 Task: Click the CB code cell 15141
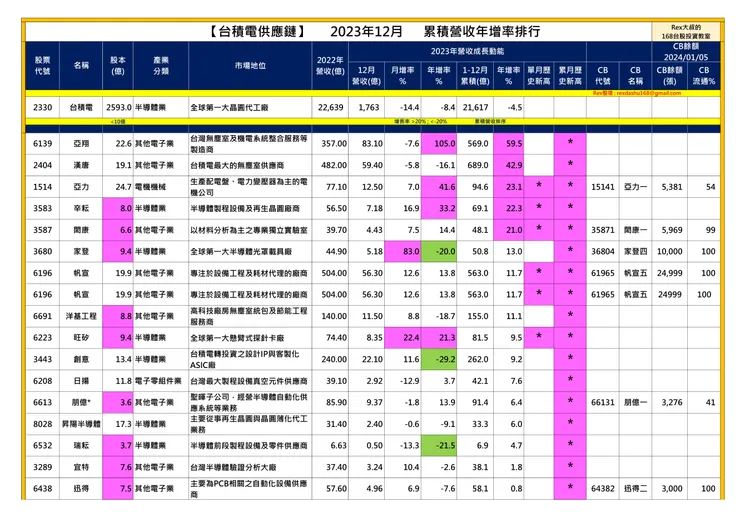click(x=603, y=187)
